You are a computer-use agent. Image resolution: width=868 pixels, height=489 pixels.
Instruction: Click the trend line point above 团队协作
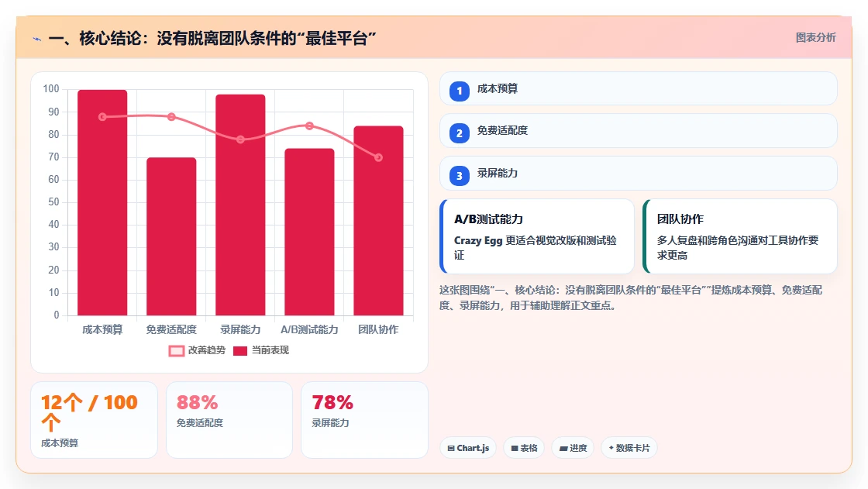(x=379, y=158)
